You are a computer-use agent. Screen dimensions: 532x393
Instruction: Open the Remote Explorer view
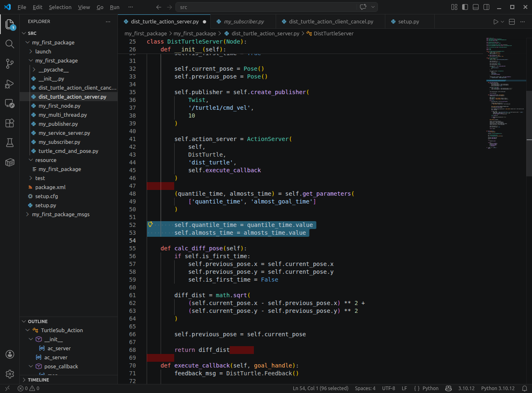tap(10, 104)
